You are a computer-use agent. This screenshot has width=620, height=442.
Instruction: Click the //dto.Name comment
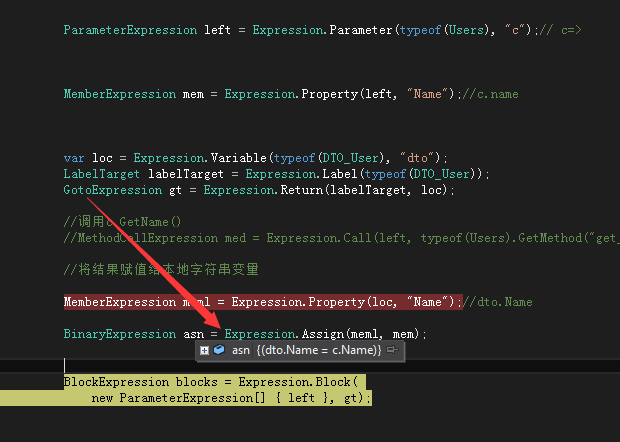coord(497,302)
